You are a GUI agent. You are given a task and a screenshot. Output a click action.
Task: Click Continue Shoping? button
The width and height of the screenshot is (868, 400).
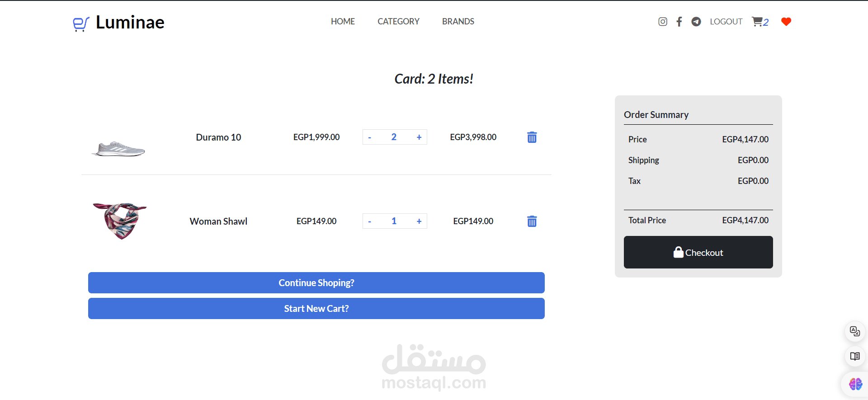[316, 282]
